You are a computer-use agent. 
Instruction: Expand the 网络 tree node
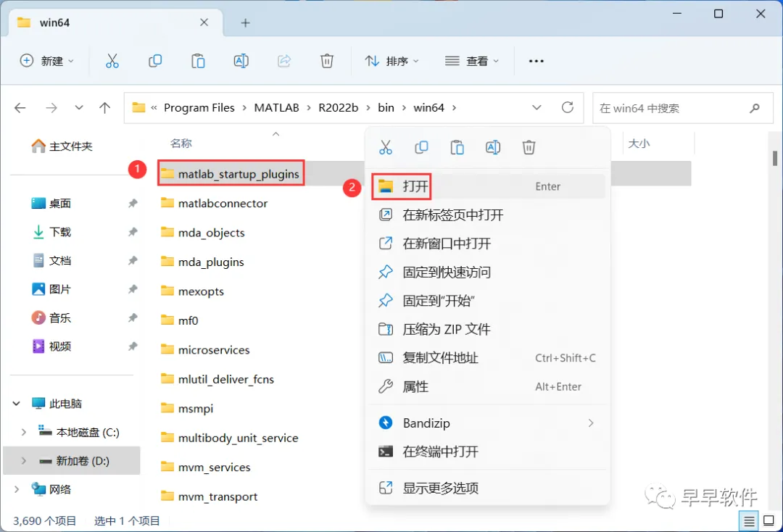pos(17,489)
